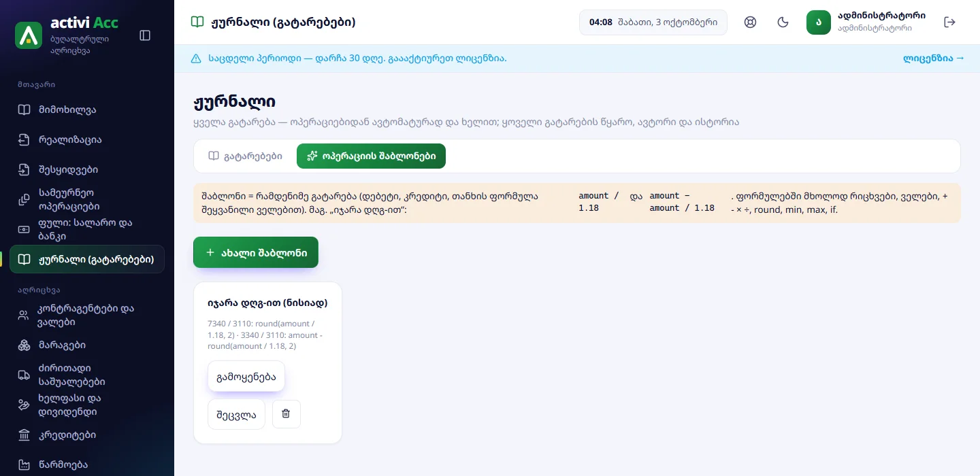Click the activi Acc logo icon
The image size is (980, 476).
click(28, 35)
